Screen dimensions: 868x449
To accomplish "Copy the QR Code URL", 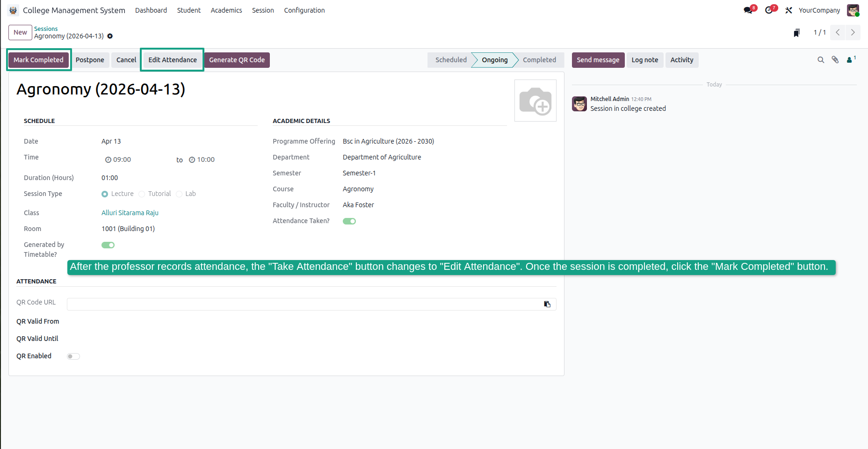I will [x=547, y=304].
